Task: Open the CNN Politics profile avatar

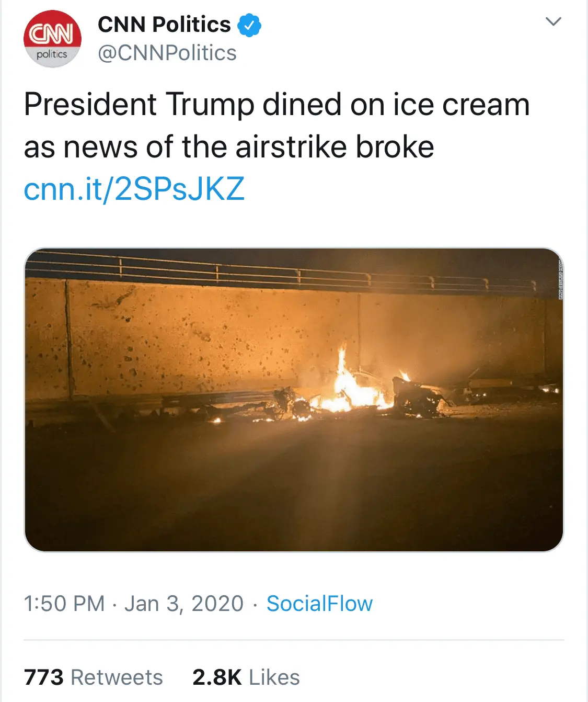Action: (x=52, y=39)
